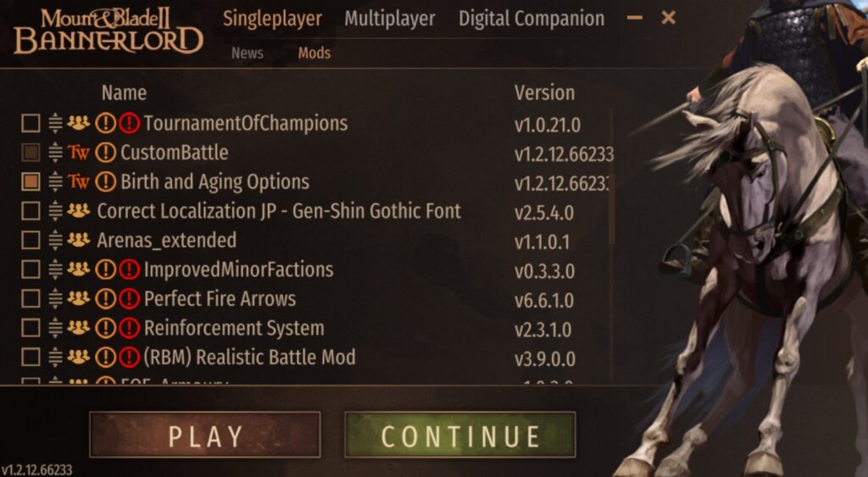Click the TW official-module icon for Birth and Aging Options
Image resolution: width=868 pixels, height=477 pixels.
click(x=78, y=181)
